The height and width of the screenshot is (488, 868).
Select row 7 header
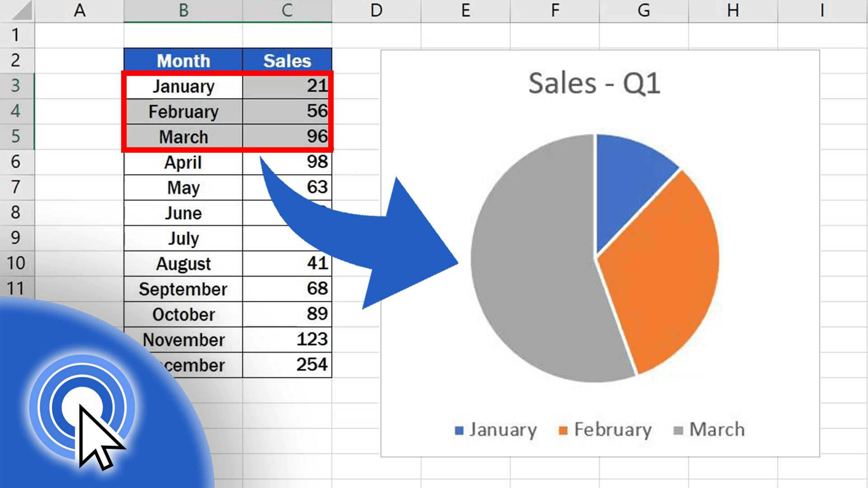[17, 187]
